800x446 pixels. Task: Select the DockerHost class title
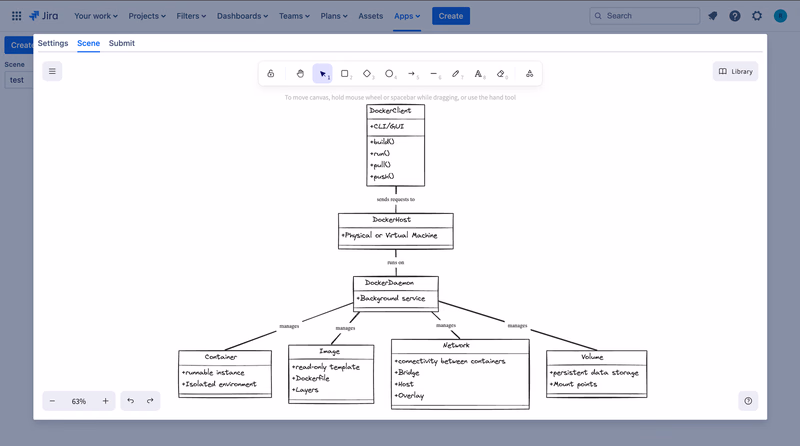coord(391,220)
